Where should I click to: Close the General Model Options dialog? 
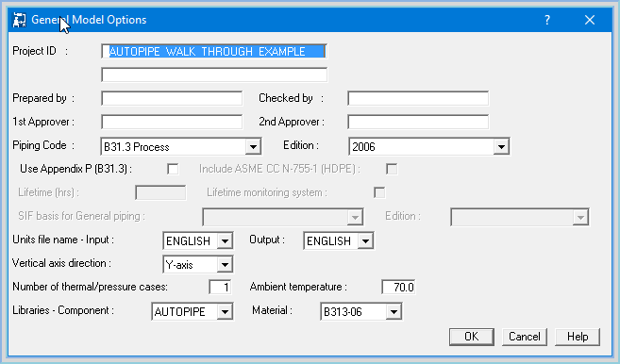(x=590, y=20)
